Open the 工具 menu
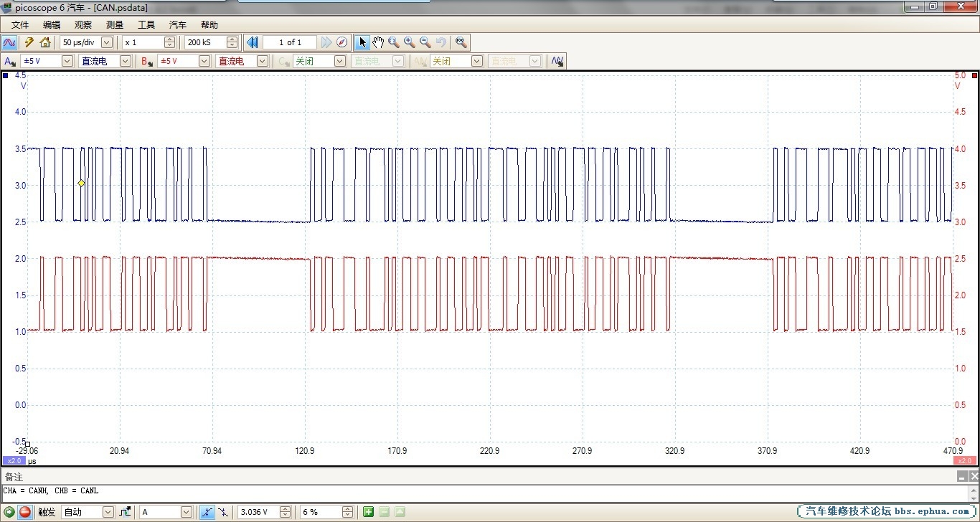 [x=146, y=24]
